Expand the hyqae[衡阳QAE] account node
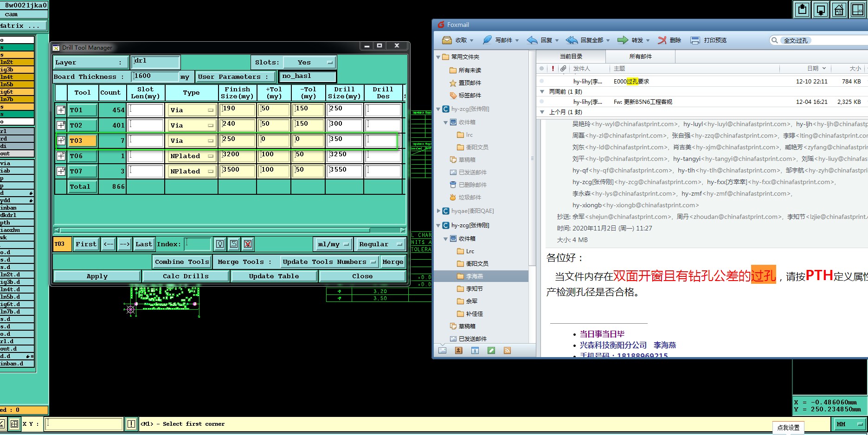Screen dimensions: 868x435 coord(438,211)
